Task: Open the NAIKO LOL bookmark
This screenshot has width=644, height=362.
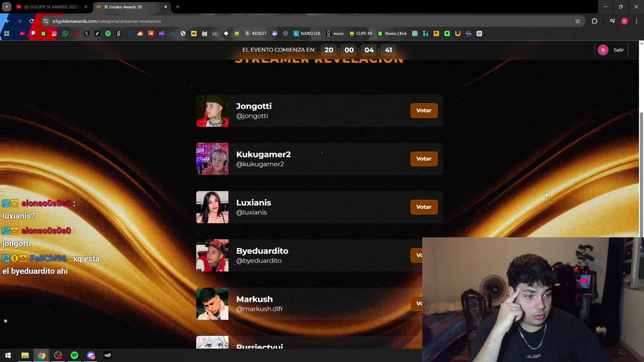Action: point(307,34)
